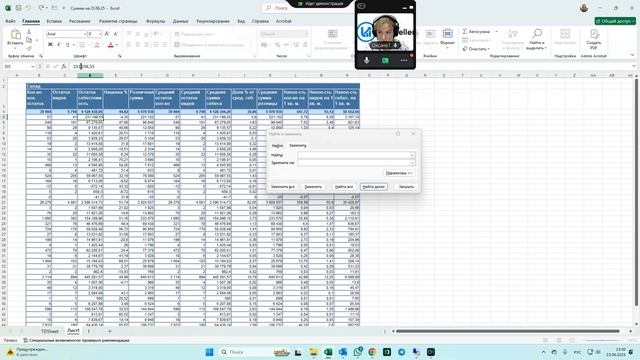640x360 pixels.
Task: Open the paste options dropdown arrow under Вставить
Action: [16, 48]
